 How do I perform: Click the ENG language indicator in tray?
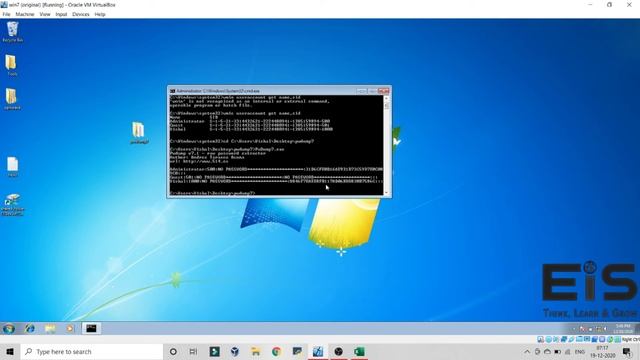point(580,351)
